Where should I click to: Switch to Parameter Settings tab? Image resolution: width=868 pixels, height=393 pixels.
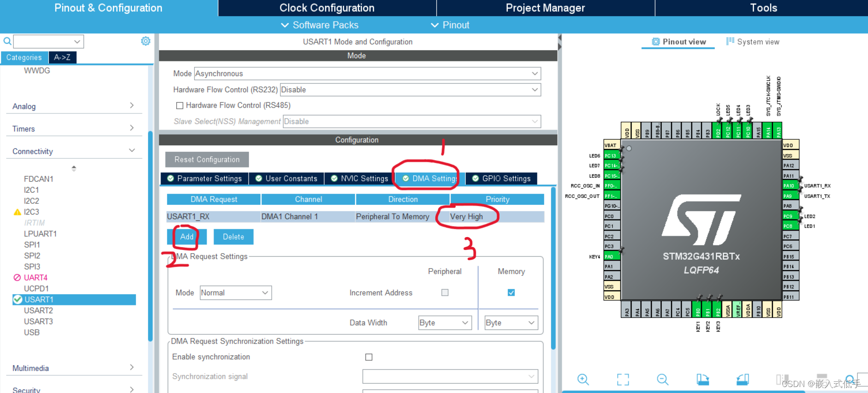point(204,179)
